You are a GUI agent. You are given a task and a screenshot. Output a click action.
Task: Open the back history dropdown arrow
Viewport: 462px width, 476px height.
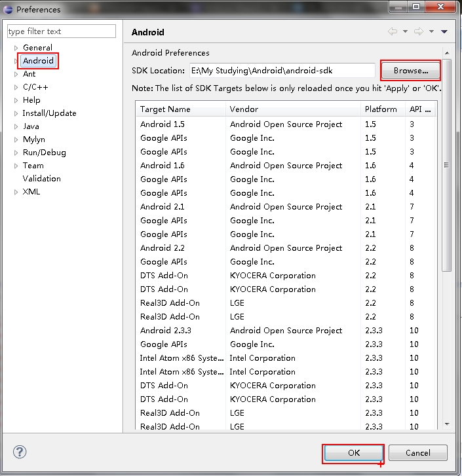click(405, 31)
